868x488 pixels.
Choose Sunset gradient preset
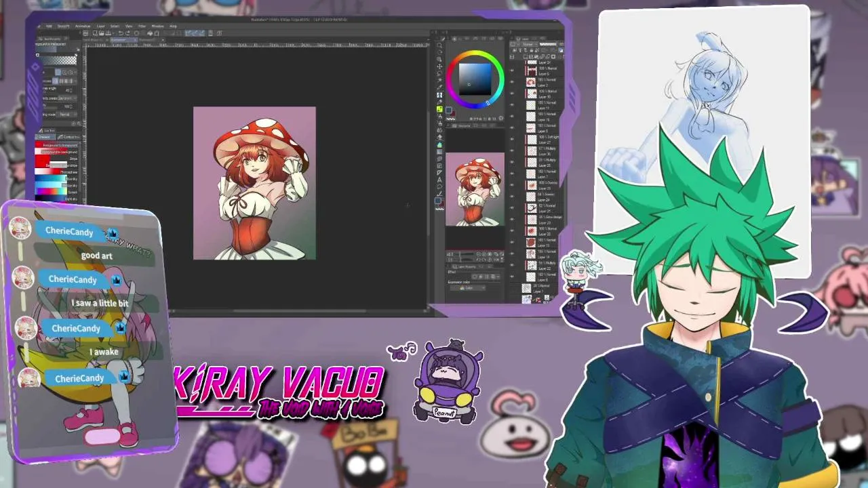56,192
